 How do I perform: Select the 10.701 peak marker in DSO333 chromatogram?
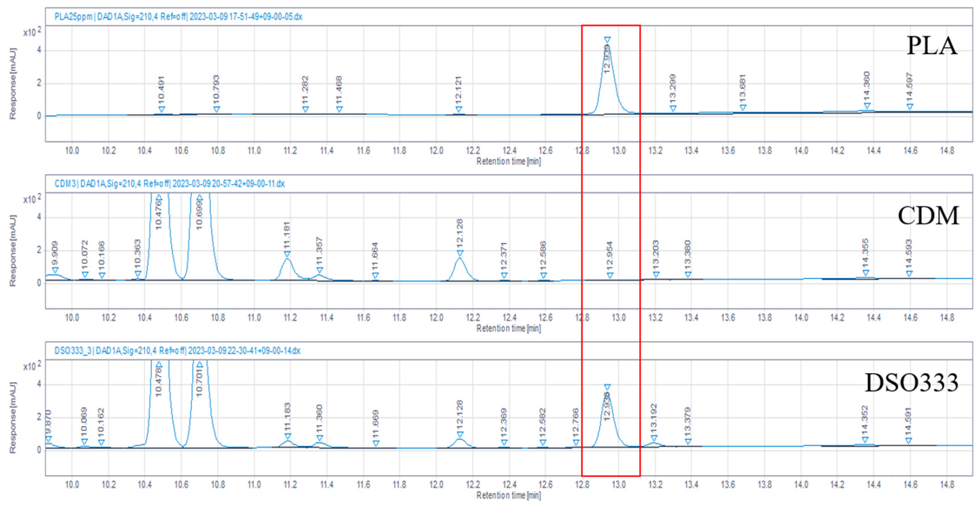(x=200, y=365)
